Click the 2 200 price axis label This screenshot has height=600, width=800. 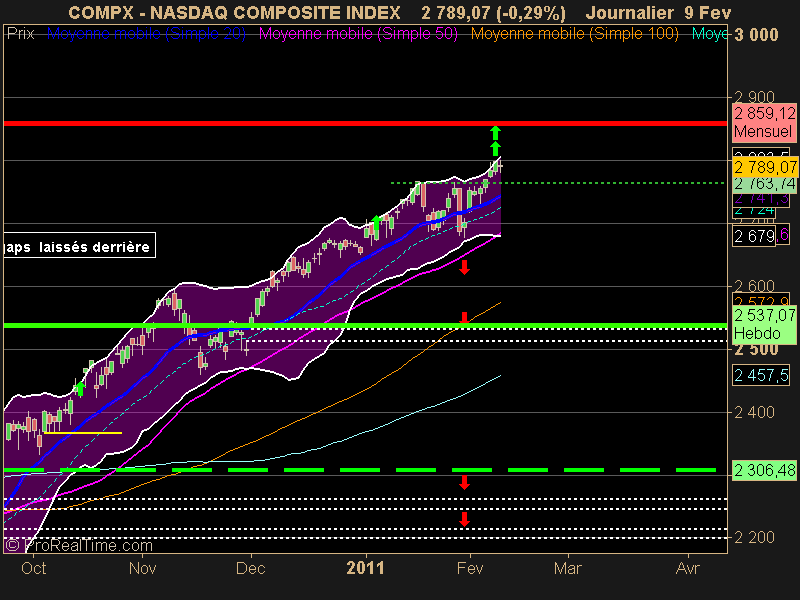(754, 537)
